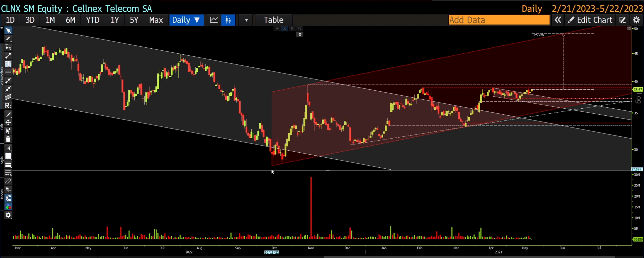Collapse panel with double left chevrons
This screenshot has width=644, height=258.
point(558,20)
